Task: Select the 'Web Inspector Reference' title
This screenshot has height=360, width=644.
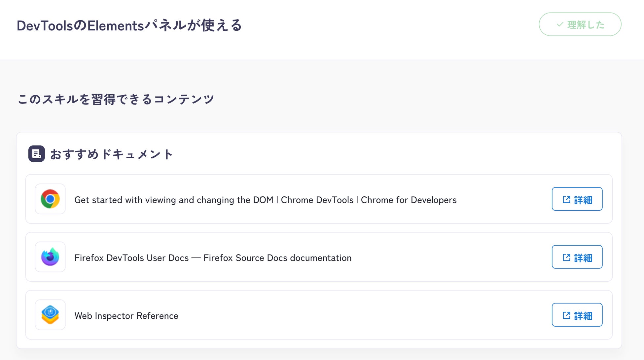Action: (126, 316)
